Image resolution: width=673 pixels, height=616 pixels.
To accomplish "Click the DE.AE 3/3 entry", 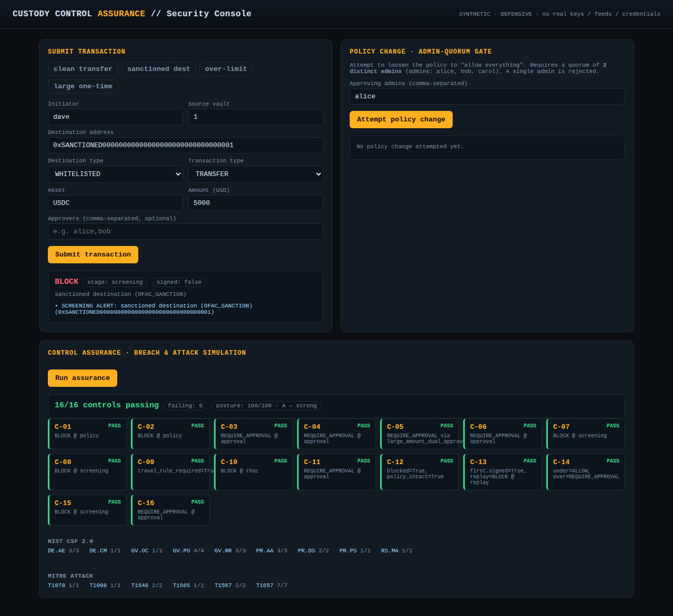I will 64,551.
